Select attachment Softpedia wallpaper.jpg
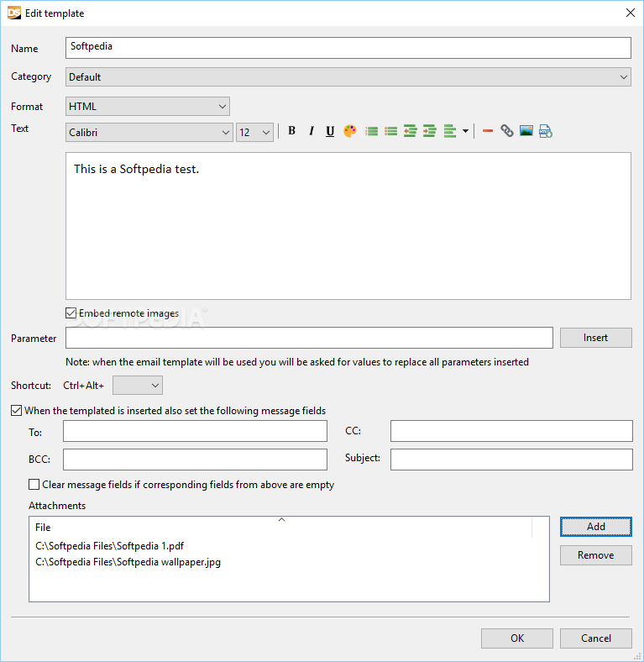 pyautogui.click(x=128, y=562)
